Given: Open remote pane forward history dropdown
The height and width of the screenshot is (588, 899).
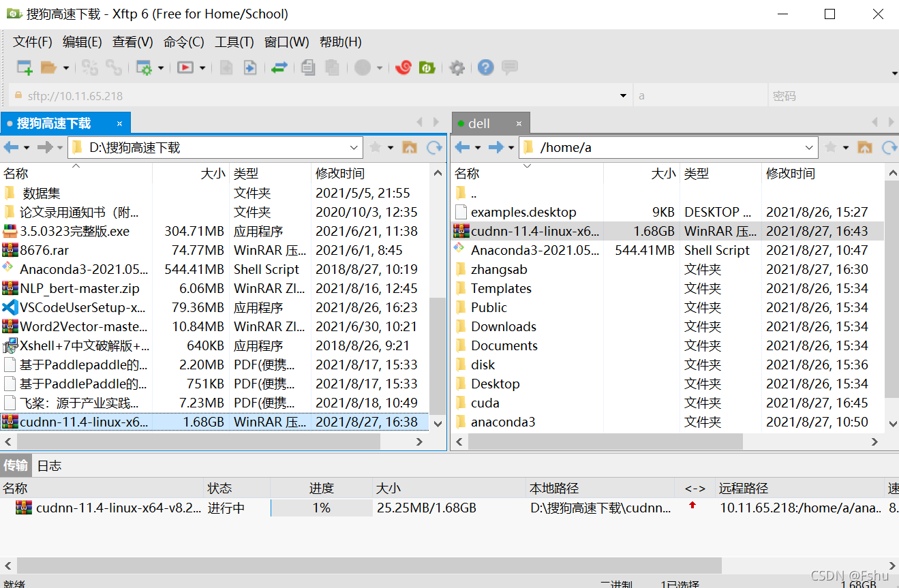Looking at the screenshot, I should (x=512, y=147).
